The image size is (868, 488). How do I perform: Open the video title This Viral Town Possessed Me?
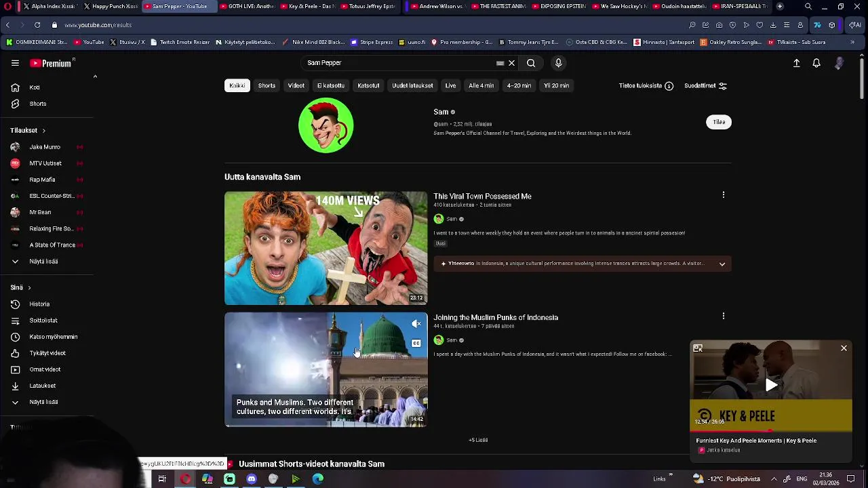coord(482,197)
